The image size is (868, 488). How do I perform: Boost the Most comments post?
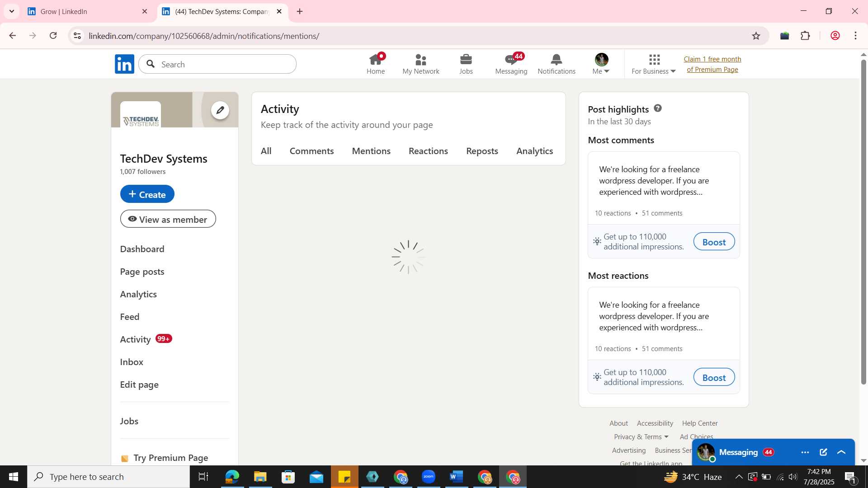click(x=714, y=242)
